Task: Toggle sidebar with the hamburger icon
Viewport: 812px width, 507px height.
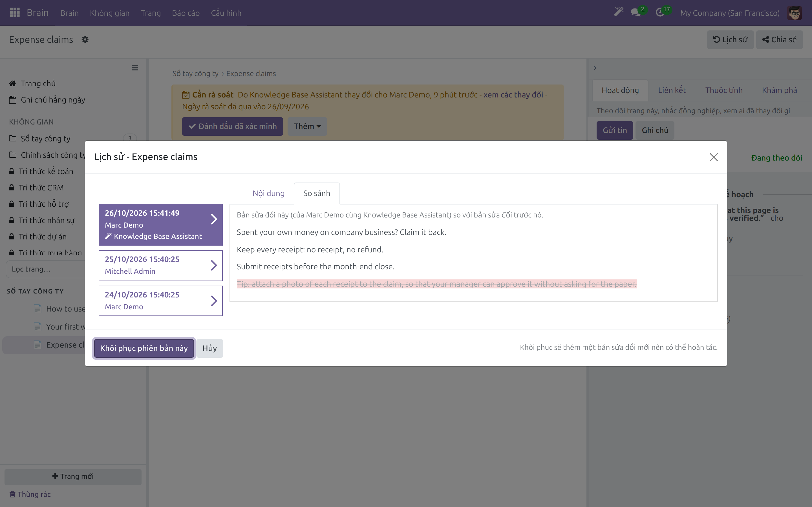Action: click(135, 68)
